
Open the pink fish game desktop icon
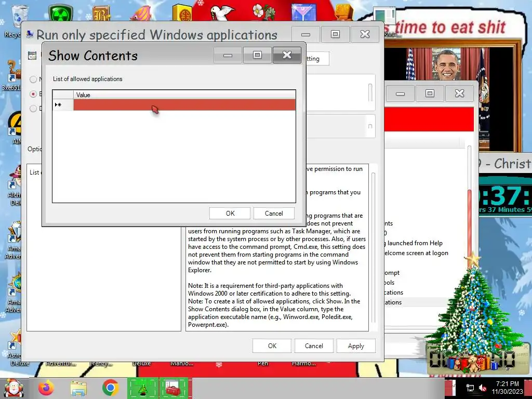[140, 13]
